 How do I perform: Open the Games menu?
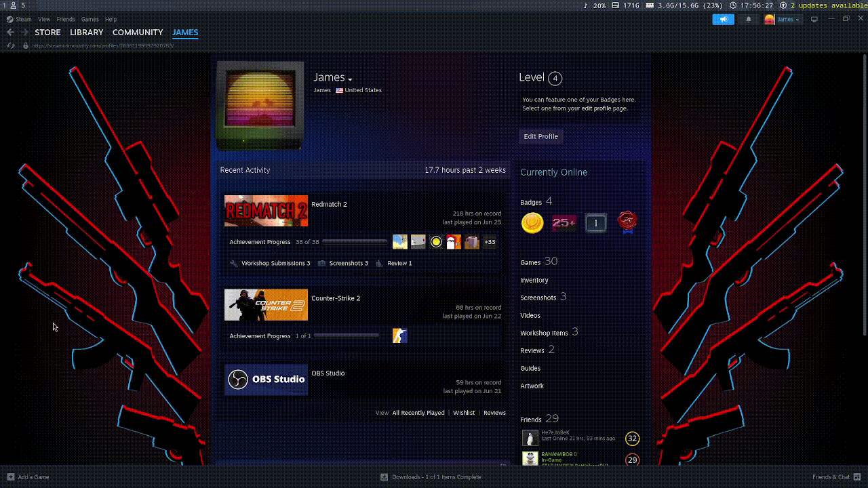90,20
